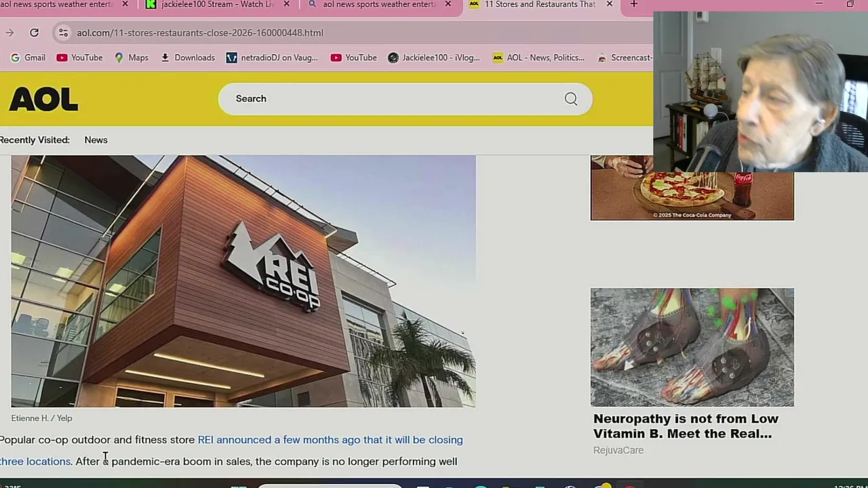This screenshot has height=488, width=868.
Task: Open the second YouTube bookmark
Action: [x=353, y=58]
